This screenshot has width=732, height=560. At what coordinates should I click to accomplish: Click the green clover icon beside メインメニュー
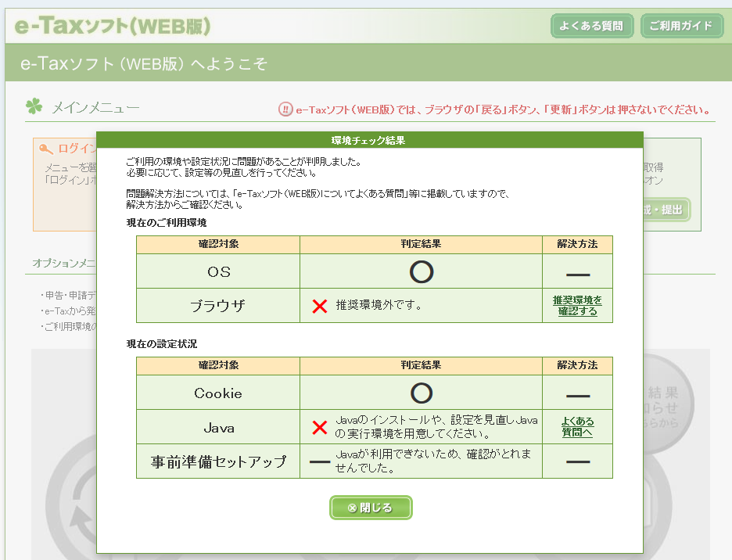tap(34, 106)
